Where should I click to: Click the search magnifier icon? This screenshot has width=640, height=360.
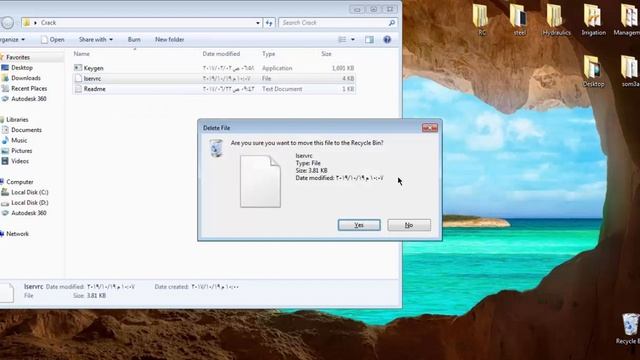click(x=392, y=23)
